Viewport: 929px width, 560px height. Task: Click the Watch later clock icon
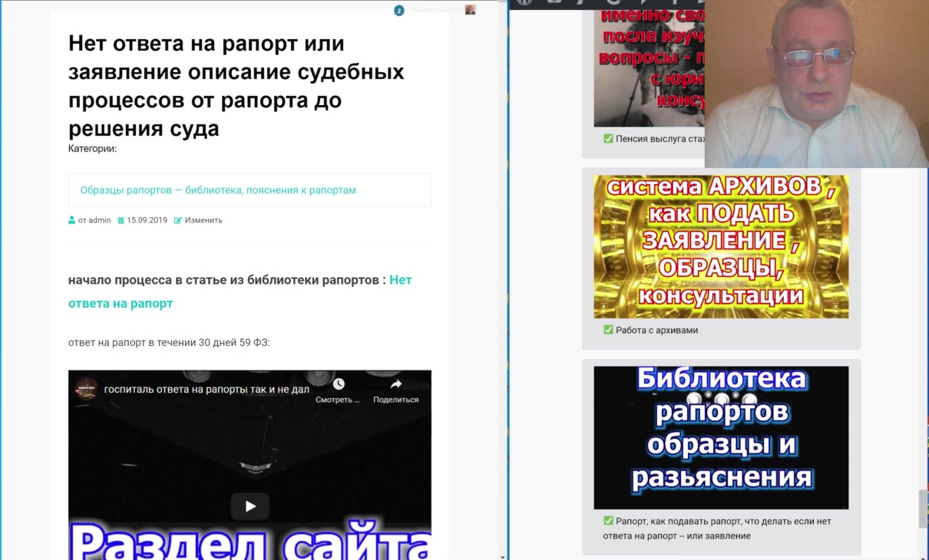(x=339, y=384)
